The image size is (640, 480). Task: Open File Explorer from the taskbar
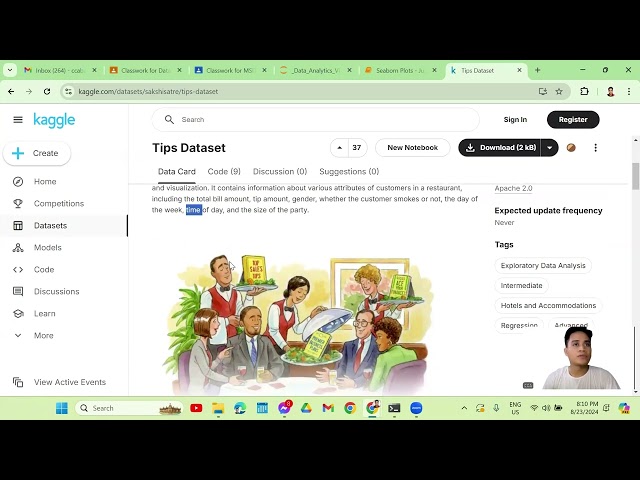coord(218,408)
